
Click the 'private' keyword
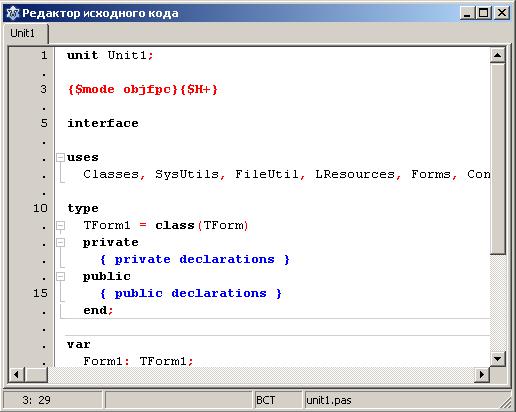111,243
